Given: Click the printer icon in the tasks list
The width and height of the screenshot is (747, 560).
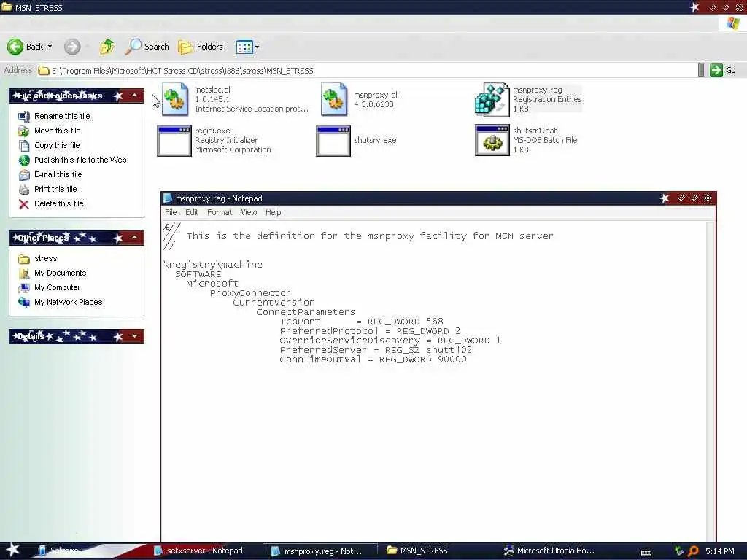Looking at the screenshot, I should (x=24, y=190).
